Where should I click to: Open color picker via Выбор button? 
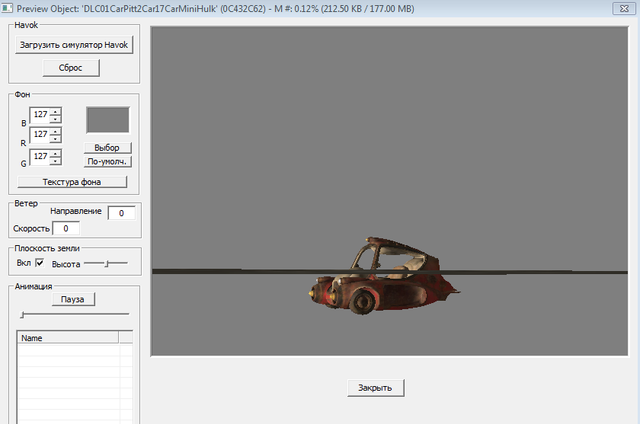tap(107, 148)
